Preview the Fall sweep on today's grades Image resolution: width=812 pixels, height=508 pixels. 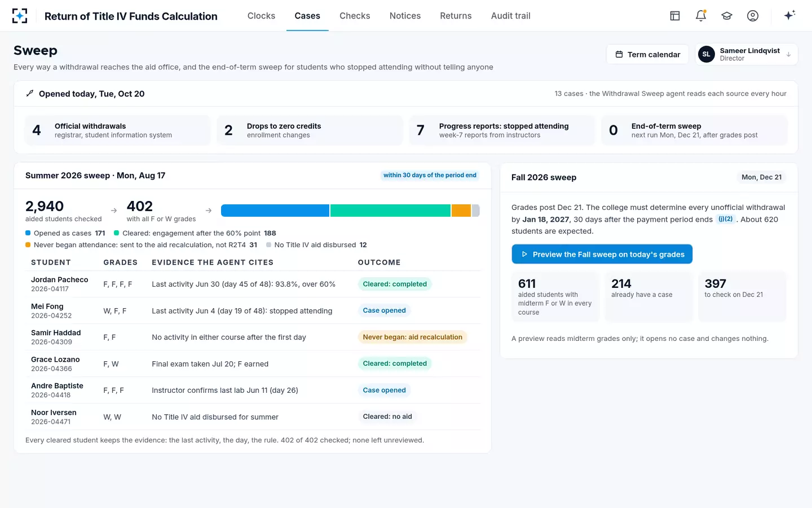[x=602, y=254]
